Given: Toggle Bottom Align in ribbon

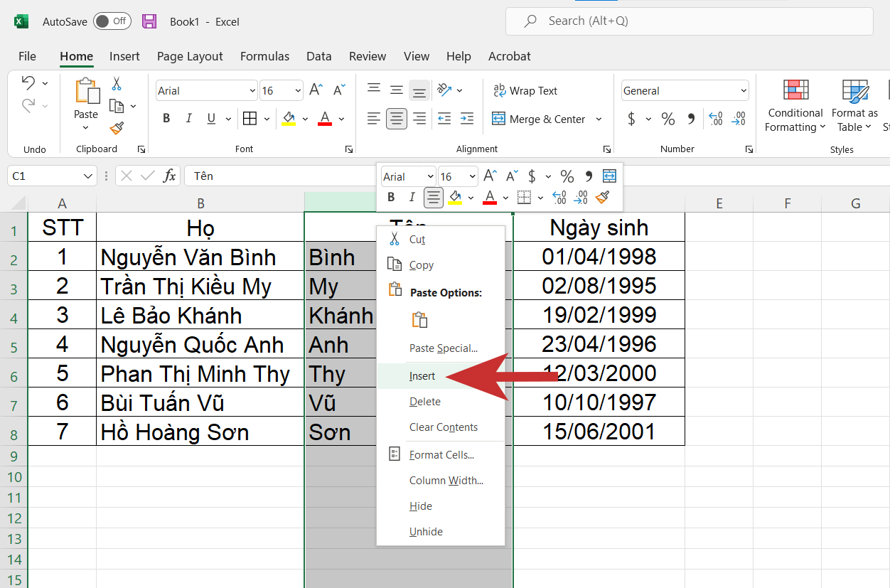Looking at the screenshot, I should pyautogui.click(x=419, y=91).
